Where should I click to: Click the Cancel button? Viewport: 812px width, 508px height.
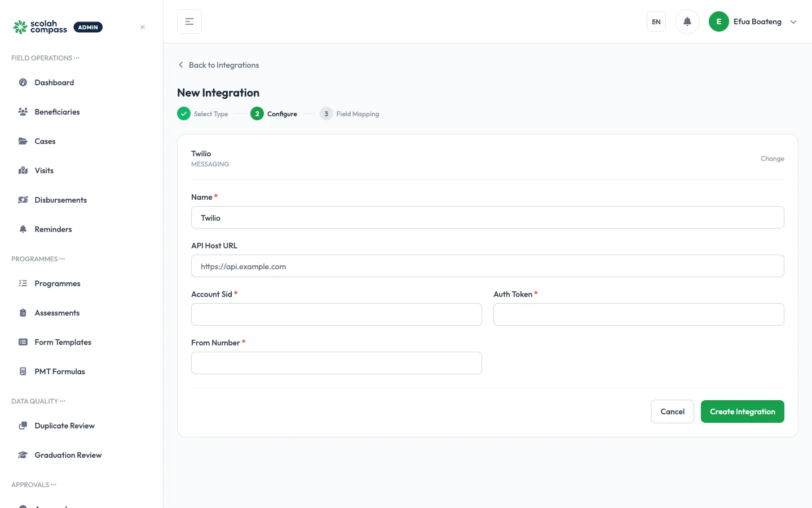[x=672, y=411]
